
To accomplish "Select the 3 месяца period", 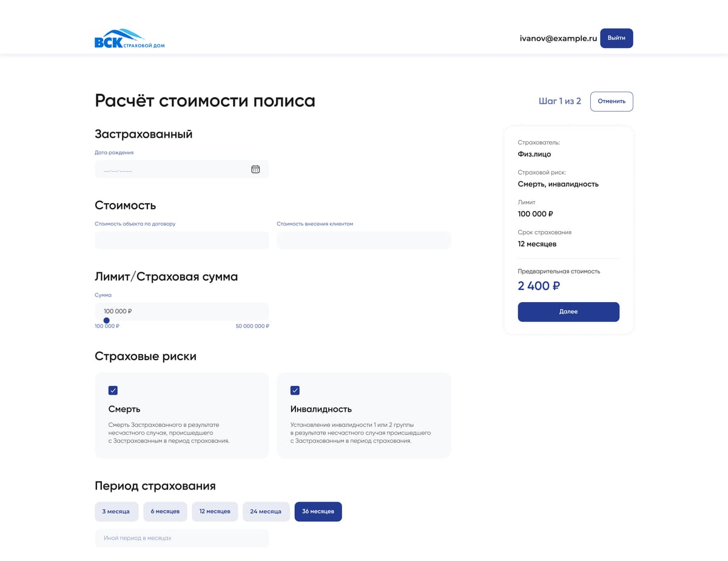I will [116, 511].
